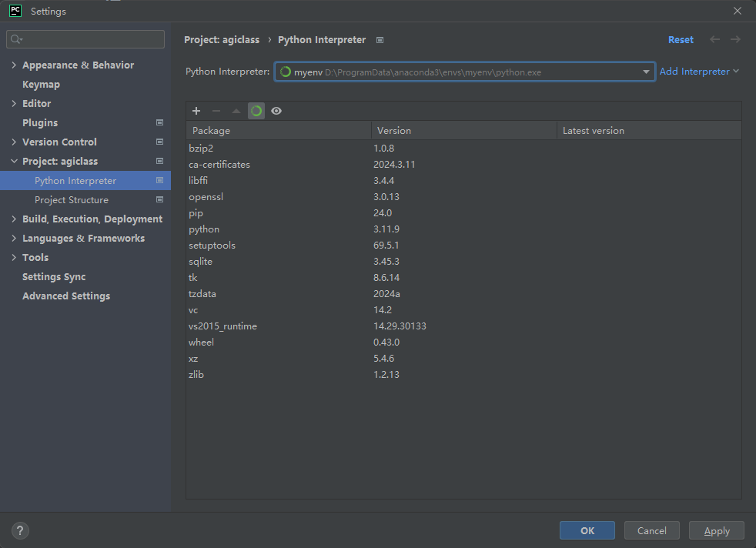Expand the Languages & Frameworks section
Image resolution: width=756 pixels, height=548 pixels.
[14, 238]
